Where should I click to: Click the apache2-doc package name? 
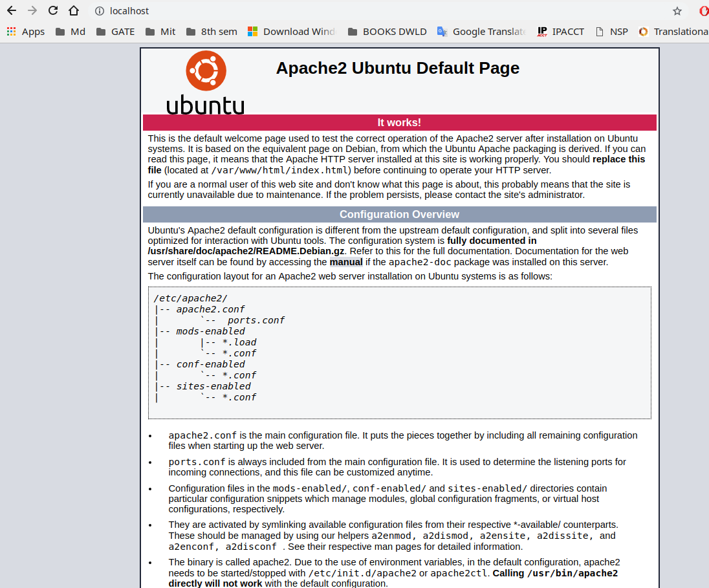pyautogui.click(x=420, y=263)
